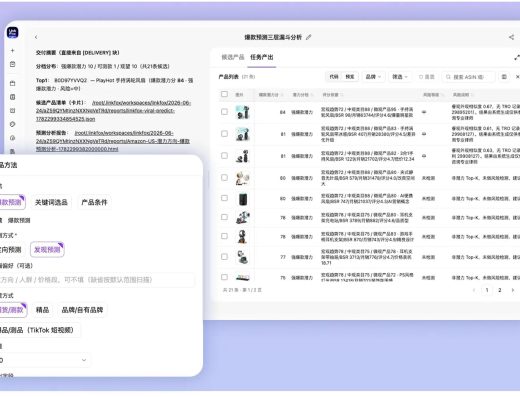Expand the dropdown chevron in the selection panel
This screenshot has height=397, width=520.
tap(84, 360)
